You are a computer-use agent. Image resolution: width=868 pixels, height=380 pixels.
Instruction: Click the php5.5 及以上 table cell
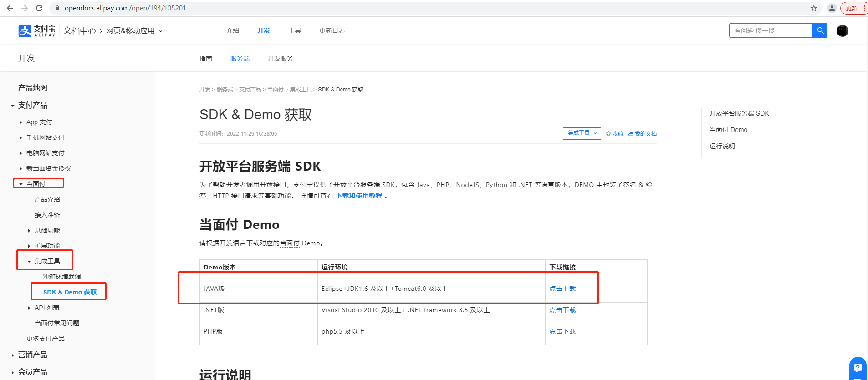pyautogui.click(x=431, y=334)
